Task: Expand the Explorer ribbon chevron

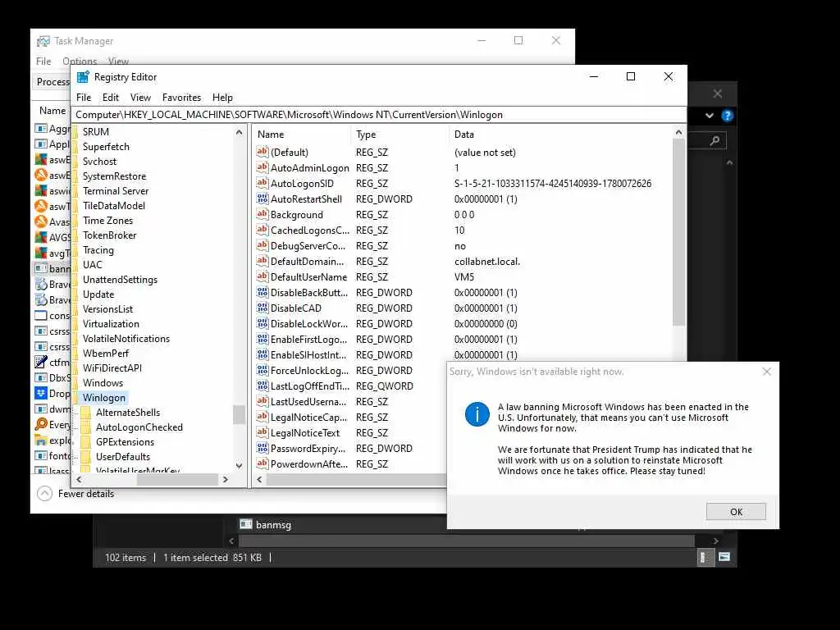Action: coord(710,115)
